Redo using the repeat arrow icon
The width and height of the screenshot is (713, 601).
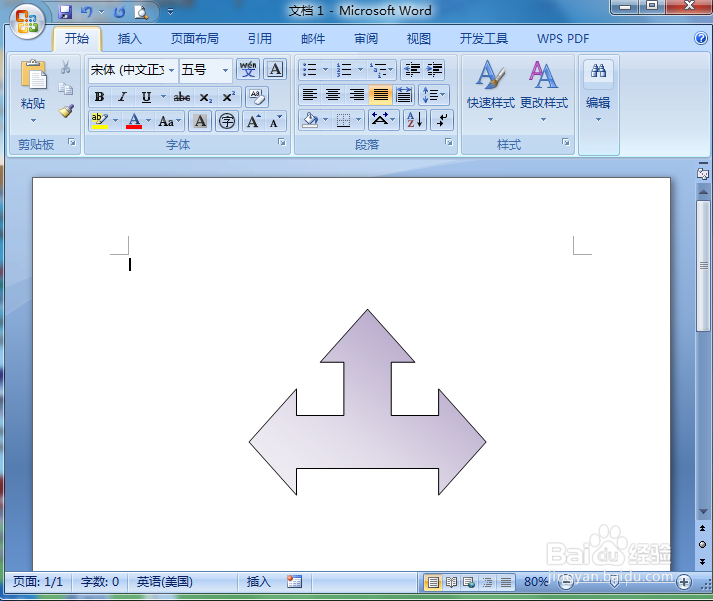point(119,12)
